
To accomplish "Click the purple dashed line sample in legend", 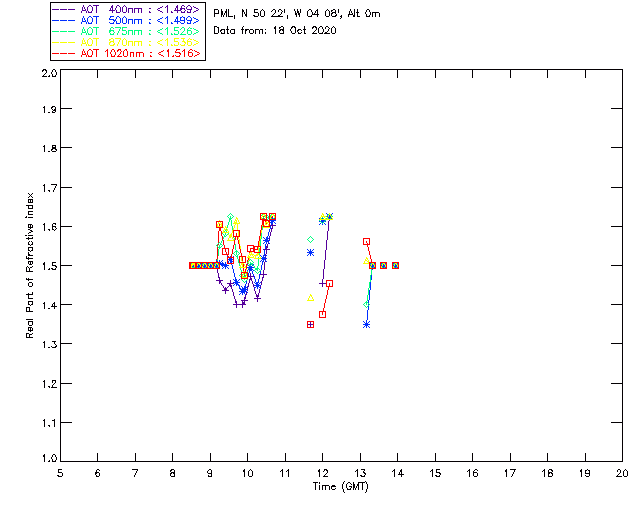I will (x=64, y=9).
